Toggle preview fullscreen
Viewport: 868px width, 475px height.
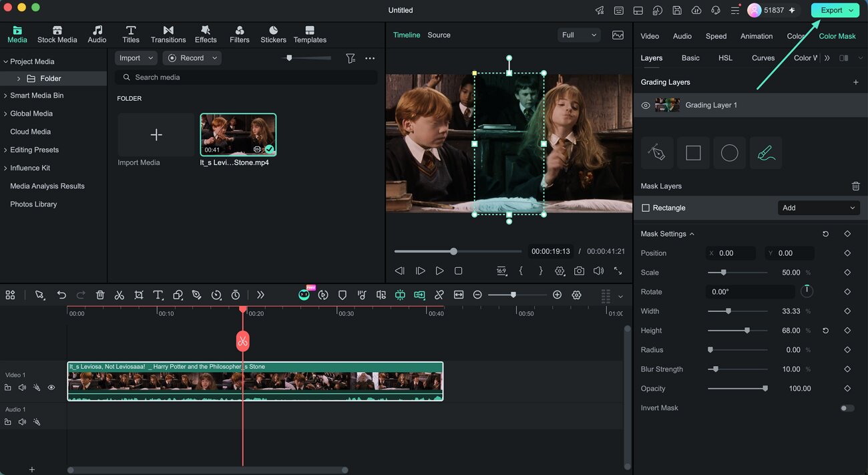(618, 271)
